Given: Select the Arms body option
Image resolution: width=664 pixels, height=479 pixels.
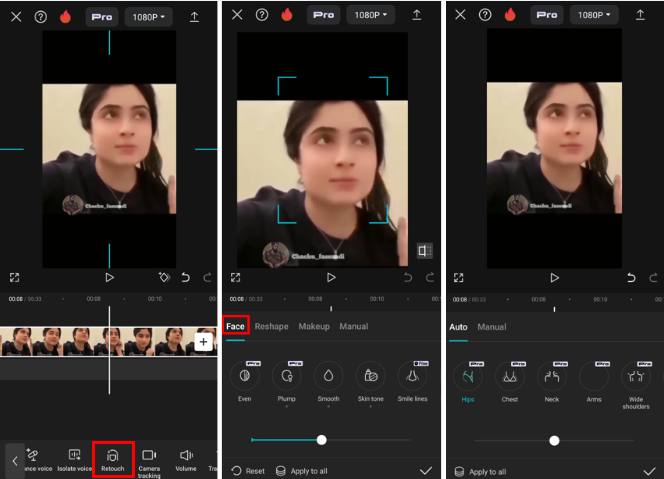Looking at the screenshot, I should pyautogui.click(x=594, y=382).
